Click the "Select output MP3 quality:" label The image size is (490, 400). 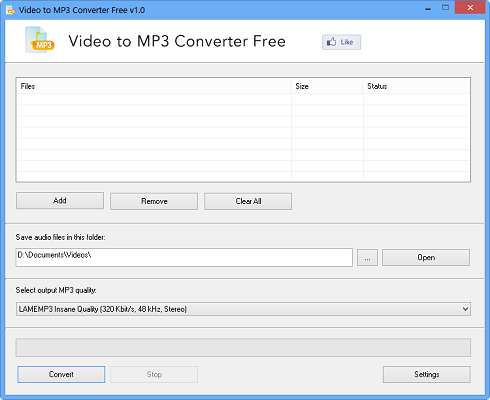pos(56,290)
